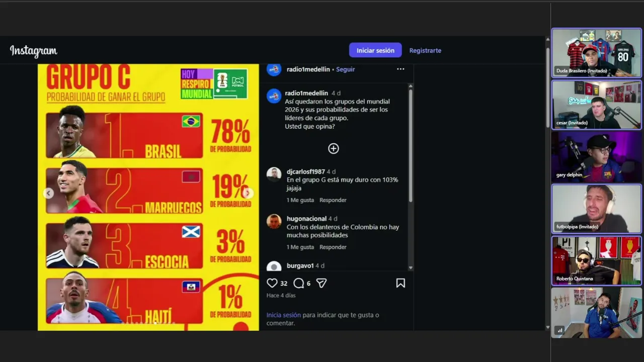Open hugonacional username link
This screenshot has height=362, width=644.
[306, 219]
